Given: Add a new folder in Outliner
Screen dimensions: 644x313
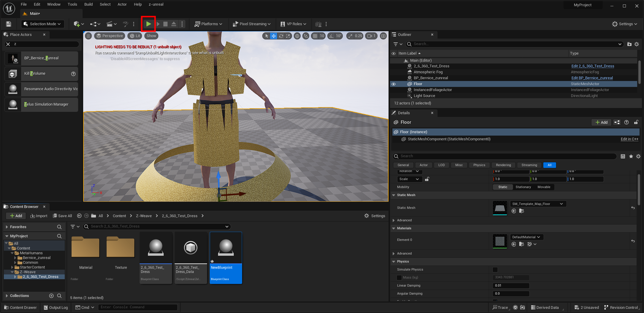Looking at the screenshot, I should pyautogui.click(x=629, y=44).
